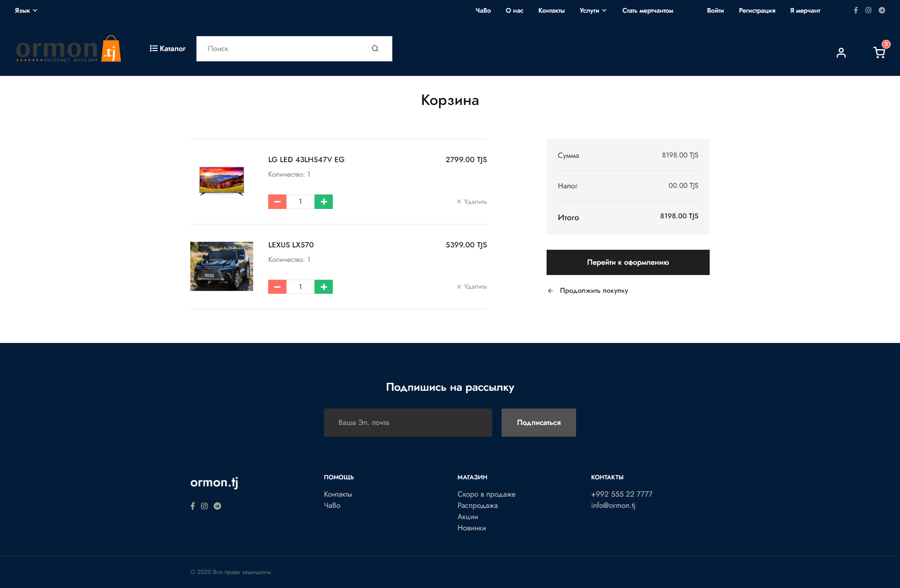Open the ЧаВо top menu item
Viewport: 900px width, 588px height.
pos(483,10)
